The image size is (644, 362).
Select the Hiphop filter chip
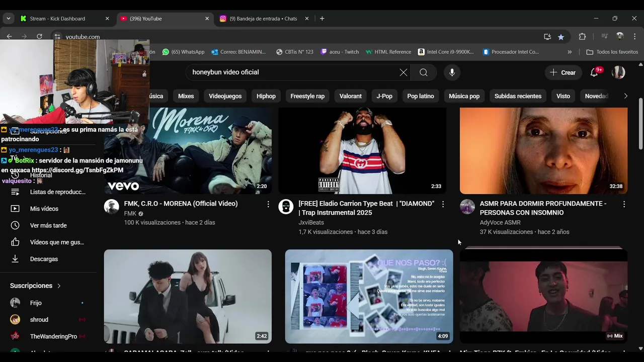[266, 96]
